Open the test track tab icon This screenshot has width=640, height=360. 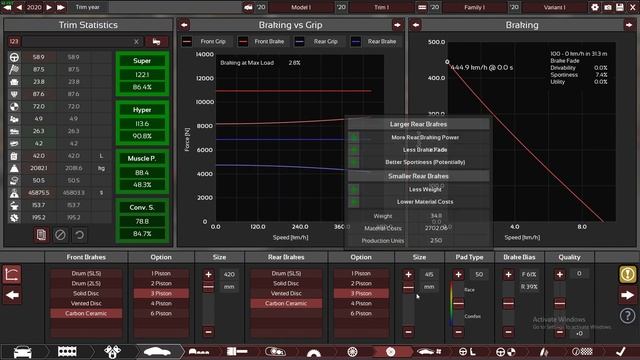point(582,351)
